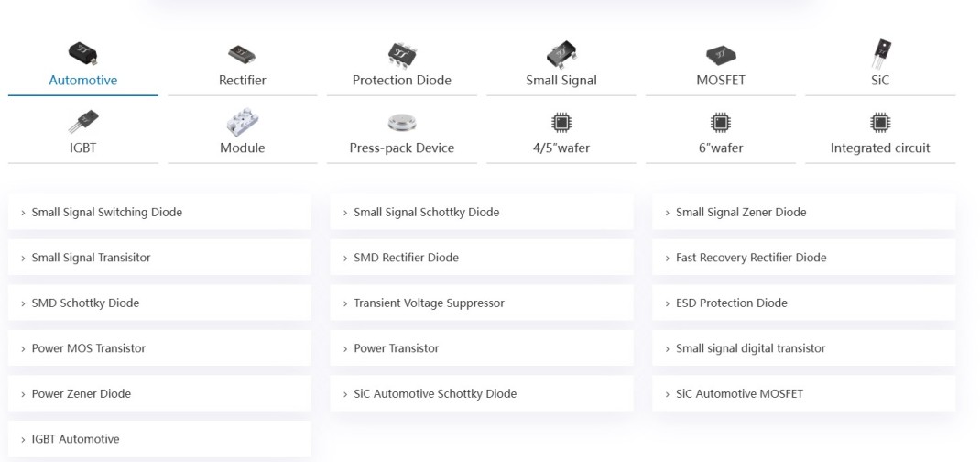This screenshot has height=462, width=980.
Task: Open the Small Signal category tab
Action: pyautogui.click(x=561, y=80)
